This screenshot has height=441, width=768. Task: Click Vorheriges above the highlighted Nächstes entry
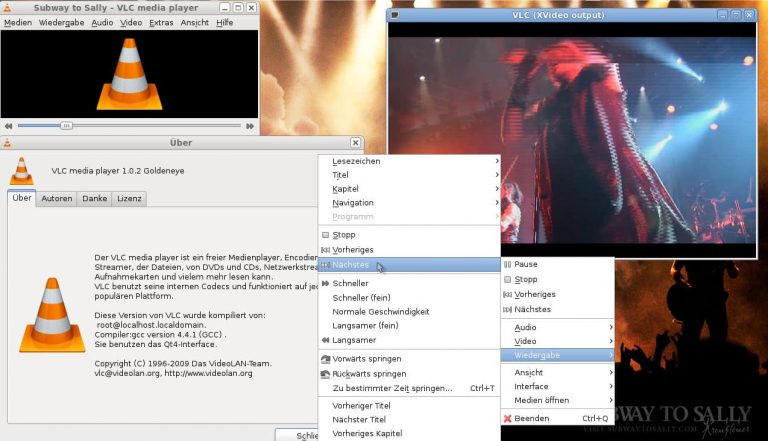(352, 250)
